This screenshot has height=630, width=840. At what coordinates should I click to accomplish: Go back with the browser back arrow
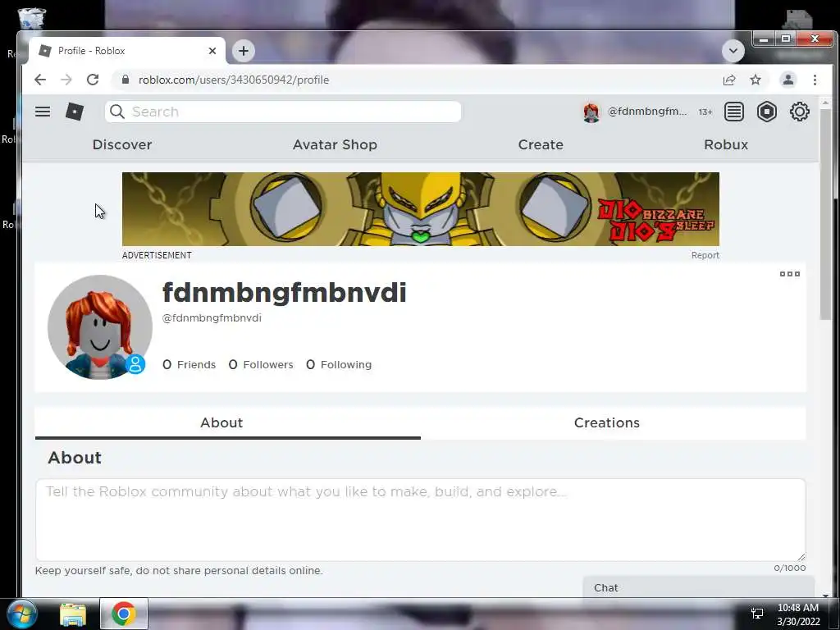click(x=40, y=80)
